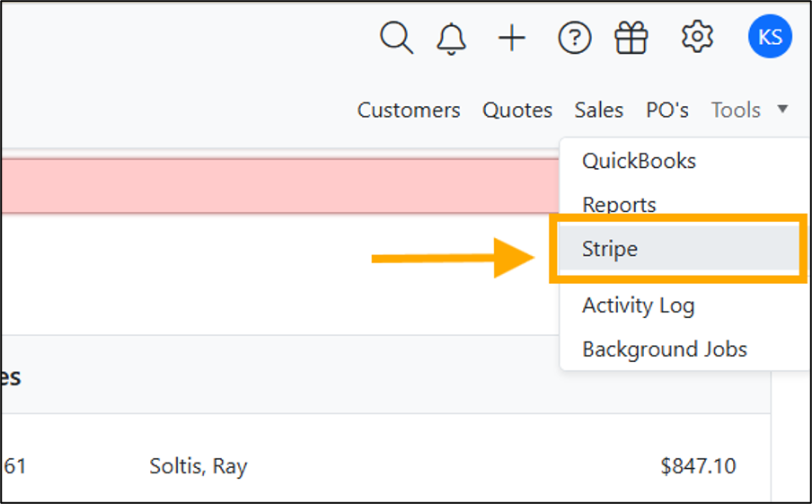Open help question mark icon
812x504 pixels.
click(574, 38)
